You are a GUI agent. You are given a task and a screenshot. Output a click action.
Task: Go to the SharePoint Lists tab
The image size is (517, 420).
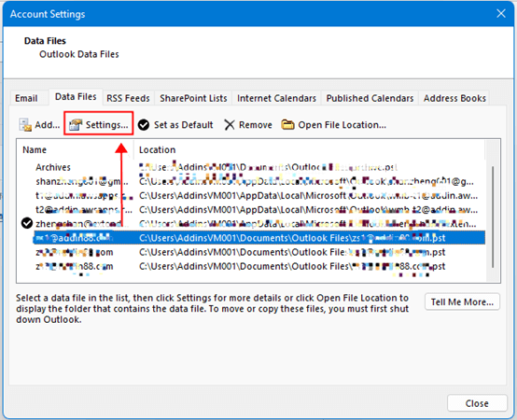193,98
